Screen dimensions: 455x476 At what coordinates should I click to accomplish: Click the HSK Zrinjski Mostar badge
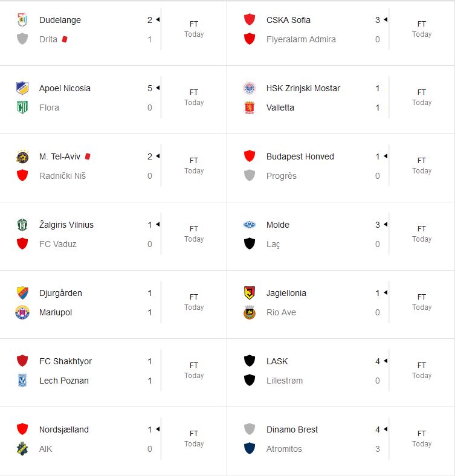tap(250, 88)
